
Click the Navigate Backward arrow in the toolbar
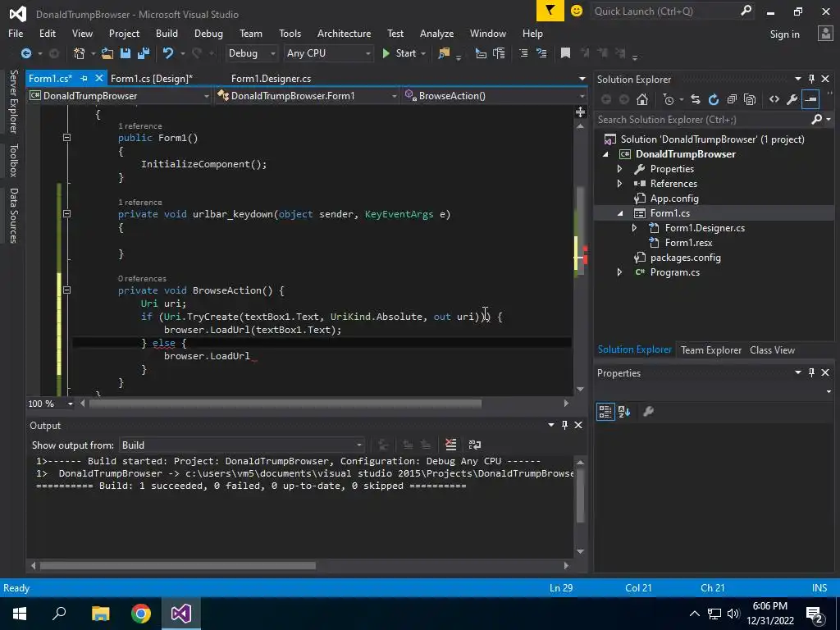click(x=25, y=53)
